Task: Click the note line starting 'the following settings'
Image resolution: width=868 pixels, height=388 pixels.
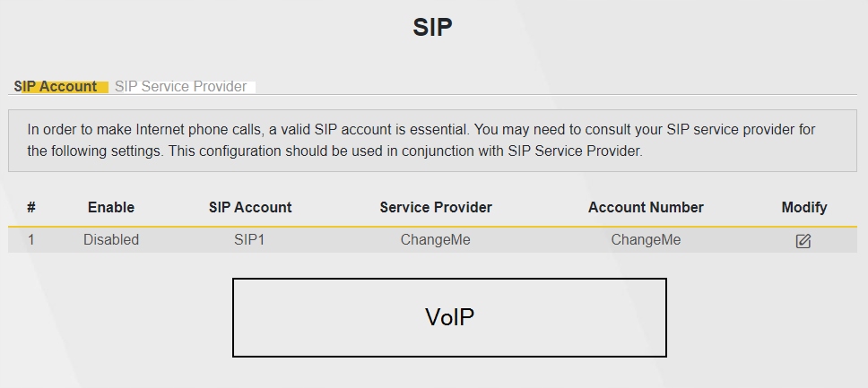Action: pyautogui.click(x=334, y=151)
